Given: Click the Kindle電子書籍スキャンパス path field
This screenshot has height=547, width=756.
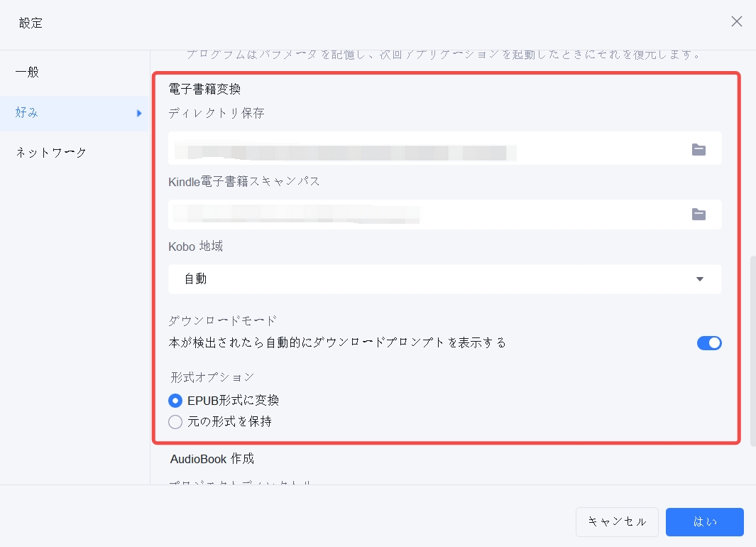Looking at the screenshot, I should click(x=426, y=215).
